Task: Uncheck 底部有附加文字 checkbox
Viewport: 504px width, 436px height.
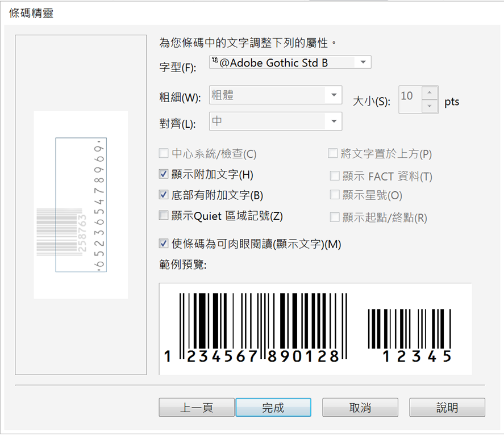Action: point(164,195)
